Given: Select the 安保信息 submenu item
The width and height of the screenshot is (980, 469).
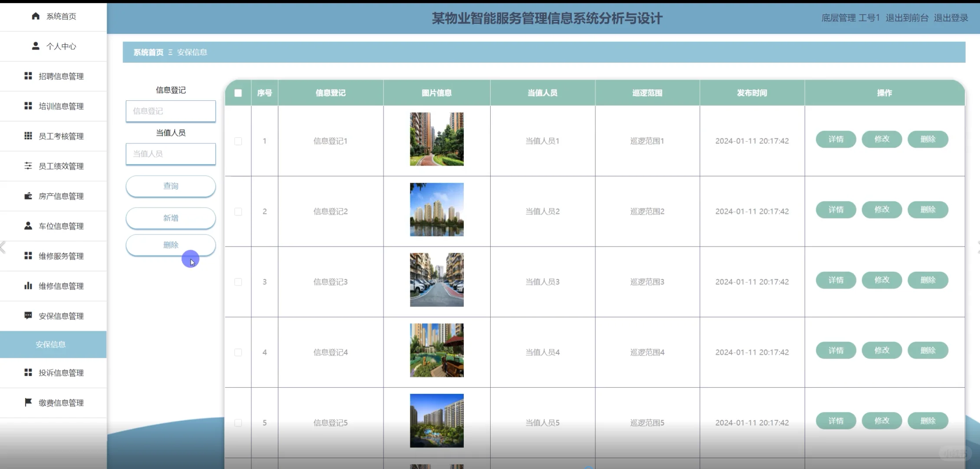Looking at the screenshot, I should [51, 345].
